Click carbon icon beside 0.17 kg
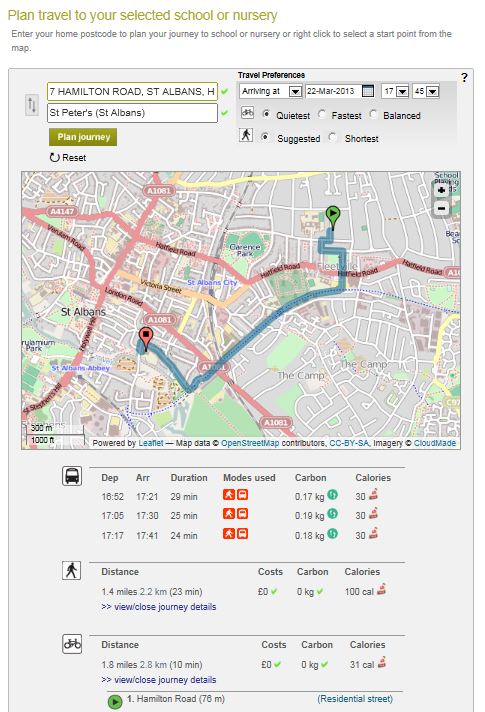 coord(332,494)
